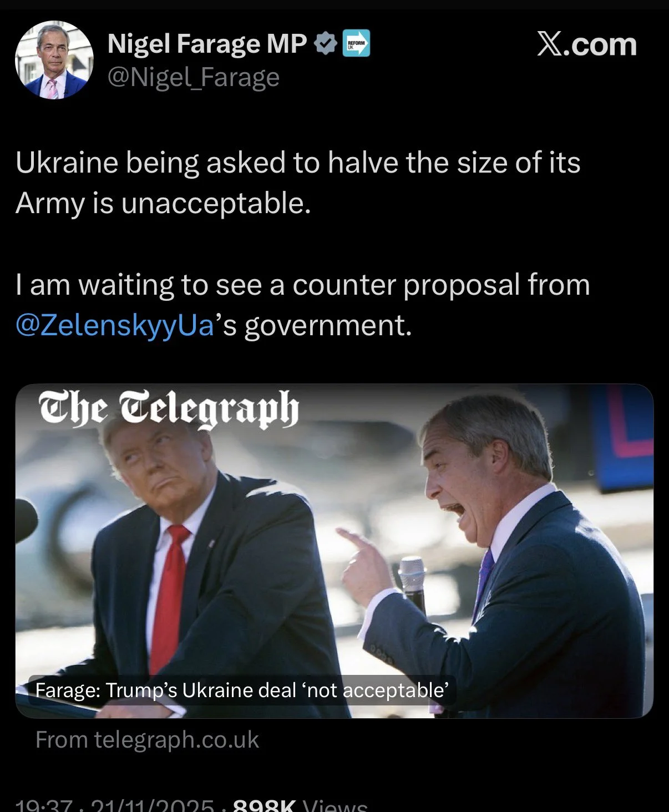Open Nigel Farage's profile avatar
Viewport: 669px width, 812px height.
(54, 60)
